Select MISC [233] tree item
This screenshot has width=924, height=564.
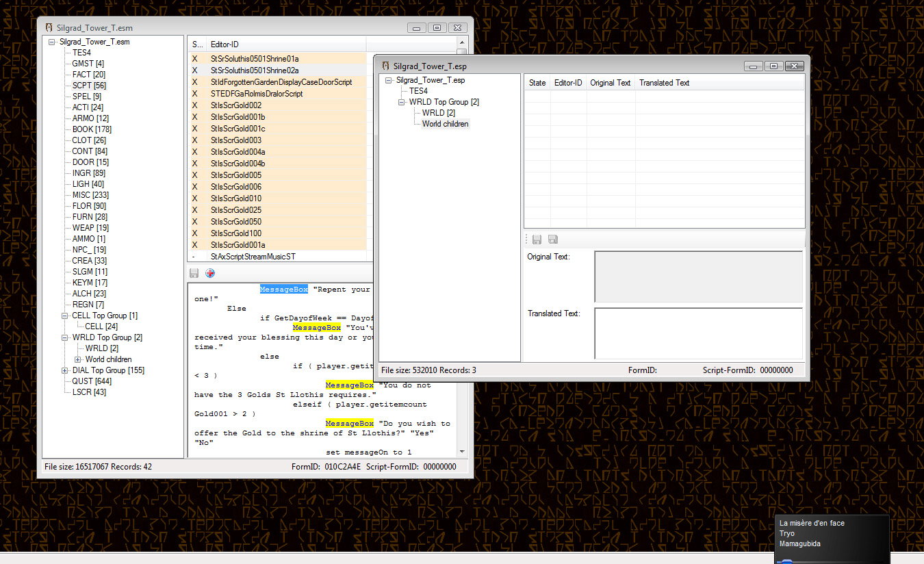[90, 195]
